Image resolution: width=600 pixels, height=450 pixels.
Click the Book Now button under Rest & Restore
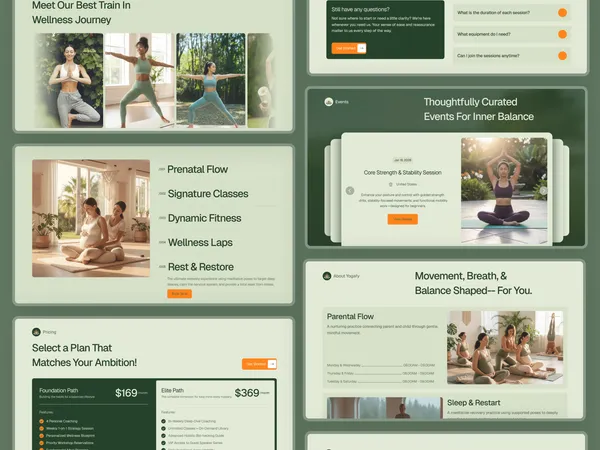tap(179, 294)
